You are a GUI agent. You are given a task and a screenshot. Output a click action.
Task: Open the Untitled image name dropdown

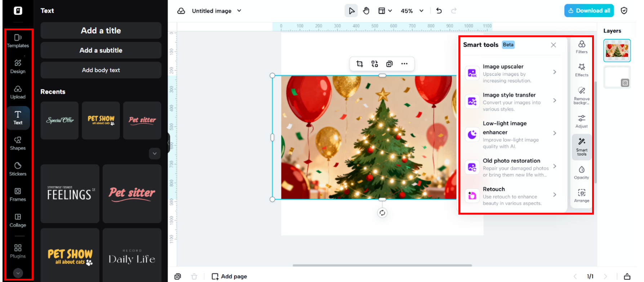coord(216,11)
